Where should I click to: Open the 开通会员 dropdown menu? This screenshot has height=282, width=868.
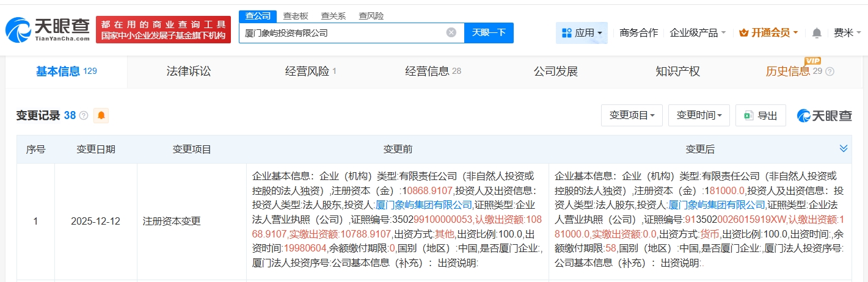coord(768,33)
